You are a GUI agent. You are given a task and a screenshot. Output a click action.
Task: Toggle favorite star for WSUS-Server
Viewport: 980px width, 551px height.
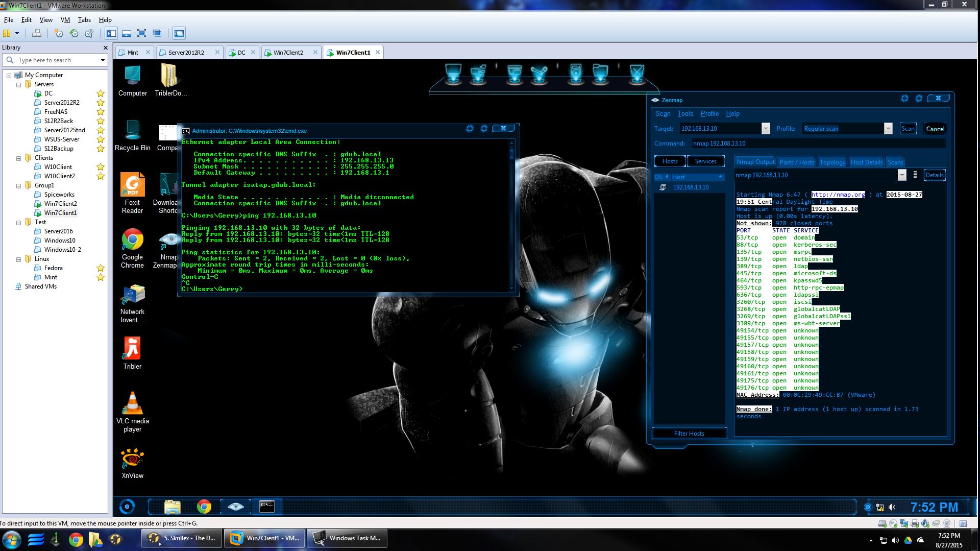[x=101, y=139]
